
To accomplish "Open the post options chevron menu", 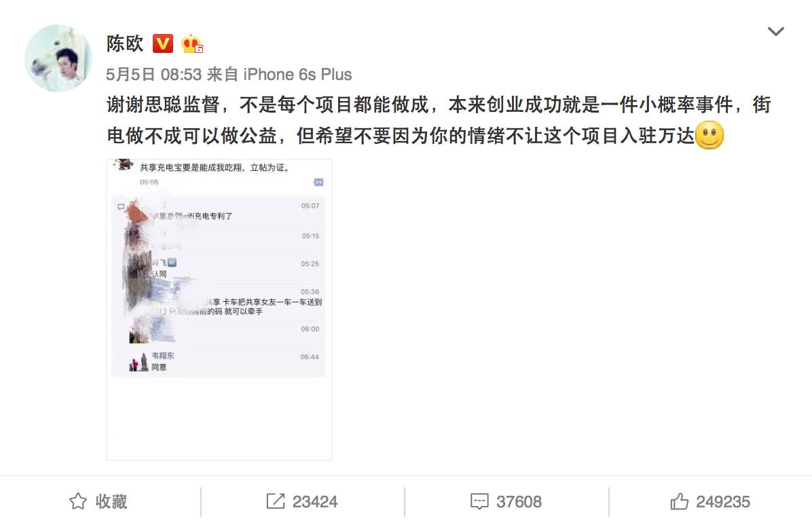I will coord(775,32).
